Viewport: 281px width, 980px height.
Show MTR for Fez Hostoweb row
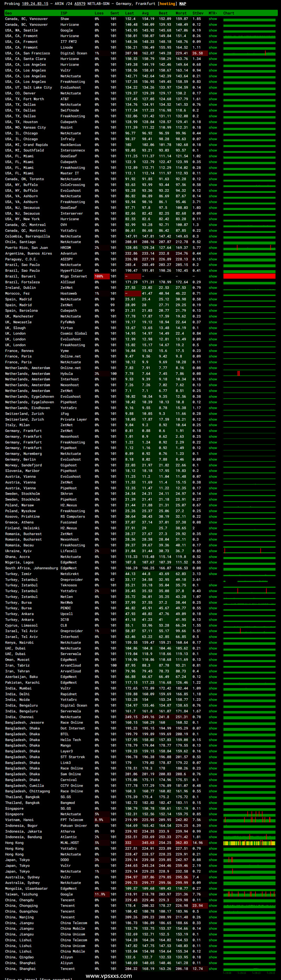pos(213,294)
